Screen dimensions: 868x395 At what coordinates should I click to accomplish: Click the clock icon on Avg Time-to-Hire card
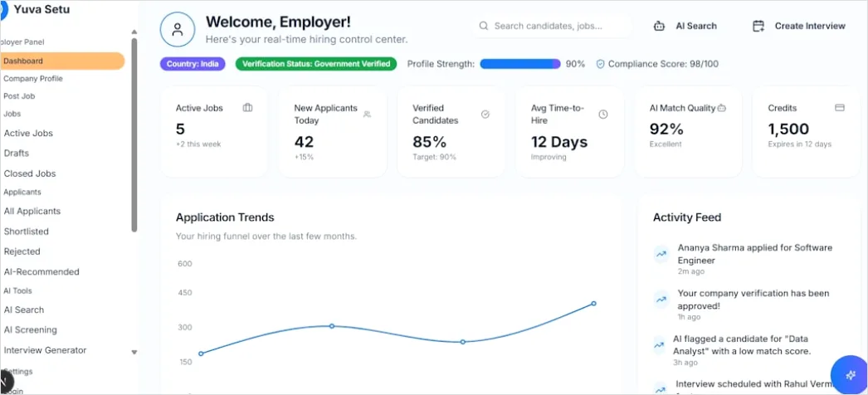[x=603, y=114]
